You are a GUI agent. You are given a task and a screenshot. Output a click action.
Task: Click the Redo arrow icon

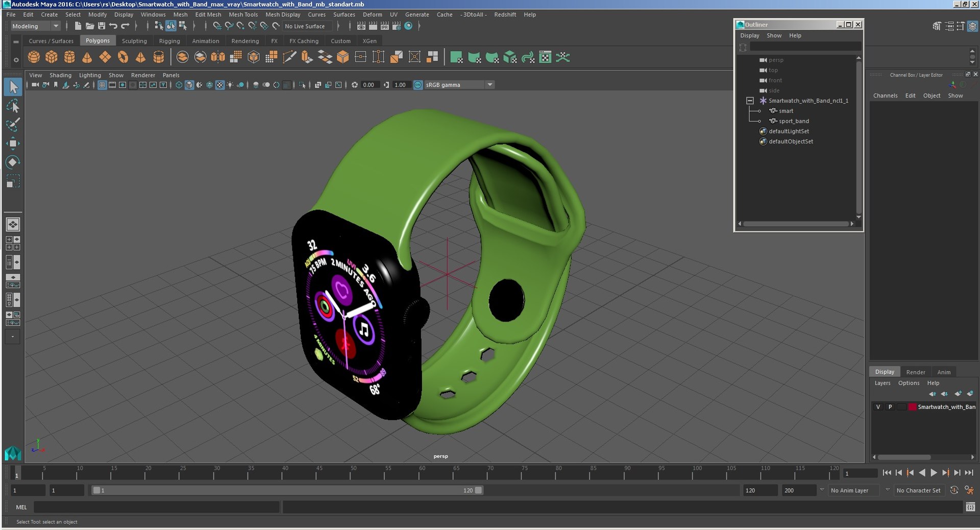point(125,26)
